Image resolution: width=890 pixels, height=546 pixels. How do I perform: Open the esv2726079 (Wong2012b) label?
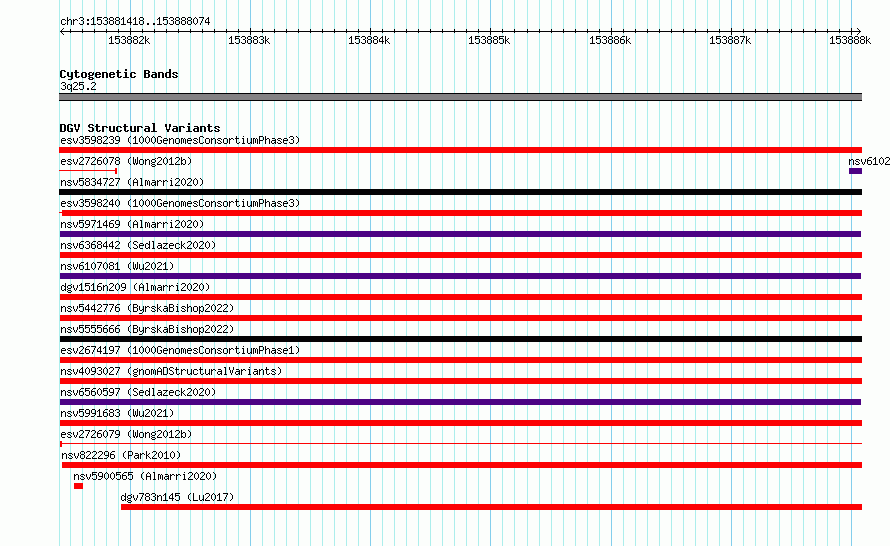click(x=126, y=434)
